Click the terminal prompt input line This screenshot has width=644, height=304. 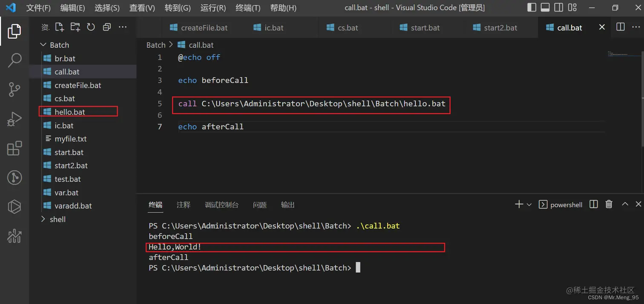point(254,268)
